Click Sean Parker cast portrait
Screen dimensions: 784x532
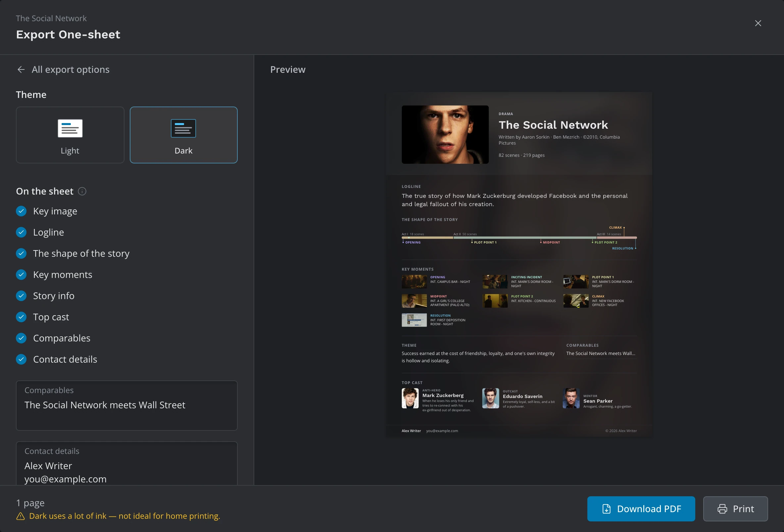pos(571,398)
